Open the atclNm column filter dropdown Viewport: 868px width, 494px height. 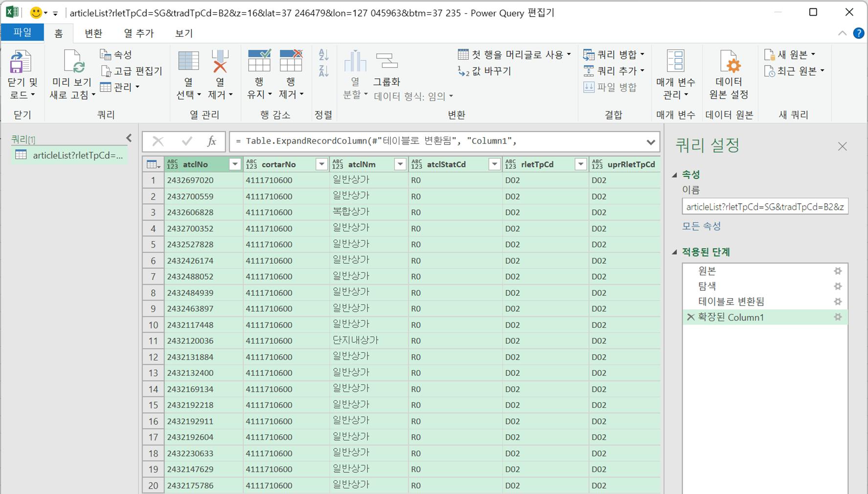tap(400, 165)
